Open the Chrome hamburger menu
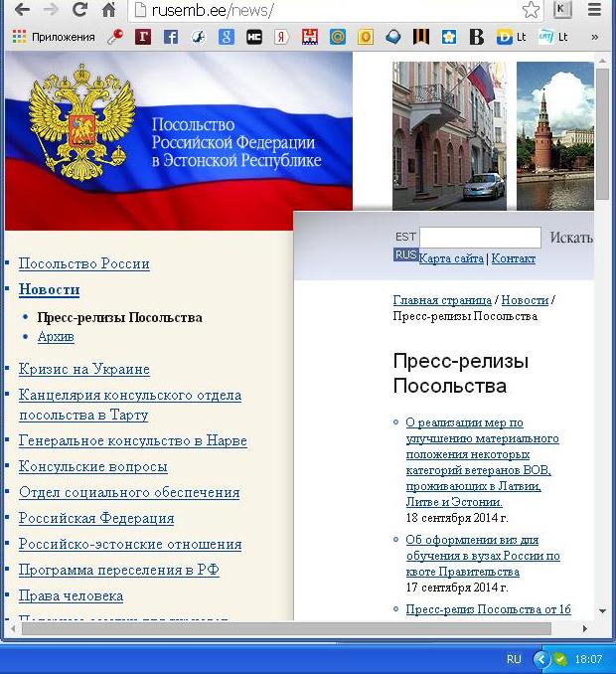This screenshot has width=616, height=674. point(594,10)
